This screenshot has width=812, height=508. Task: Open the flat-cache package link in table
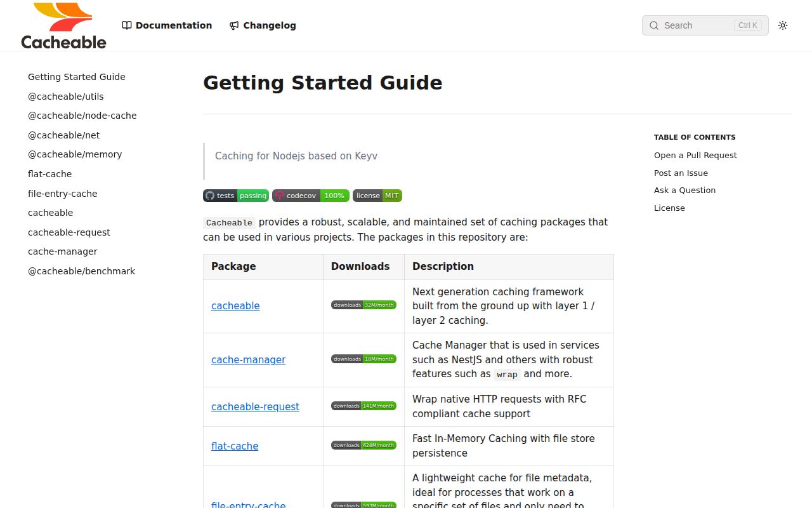(x=235, y=446)
